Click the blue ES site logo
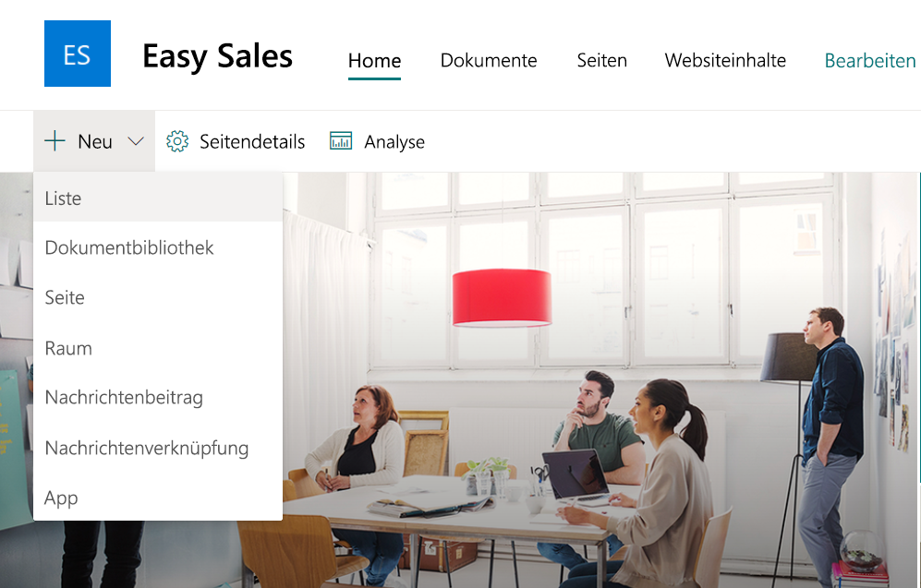Image resolution: width=921 pixels, height=588 pixels. coord(78,54)
